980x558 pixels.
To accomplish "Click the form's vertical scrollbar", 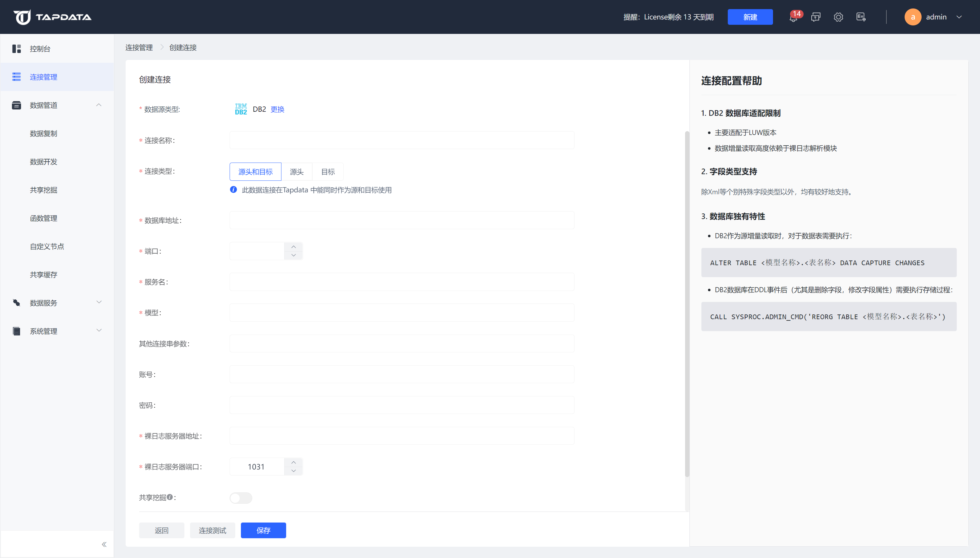I will pos(687,304).
